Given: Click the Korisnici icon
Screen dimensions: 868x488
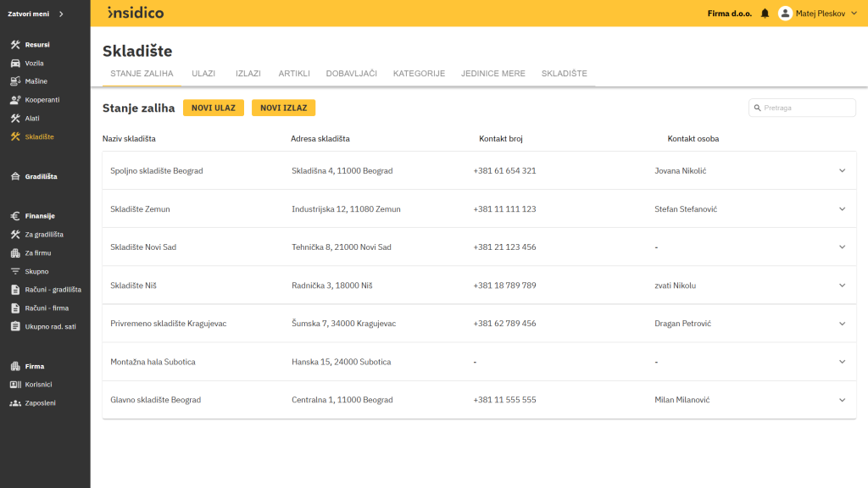Looking at the screenshot, I should [x=15, y=385].
